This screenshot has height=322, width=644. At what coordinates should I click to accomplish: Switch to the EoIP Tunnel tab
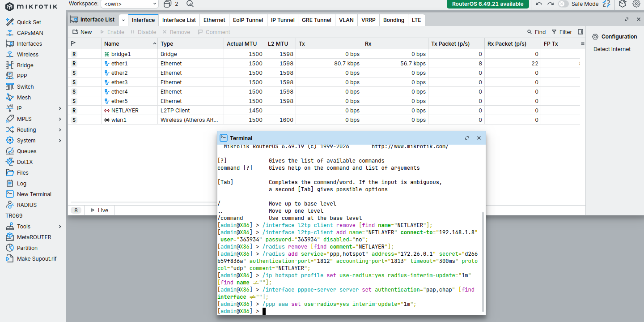click(x=248, y=20)
